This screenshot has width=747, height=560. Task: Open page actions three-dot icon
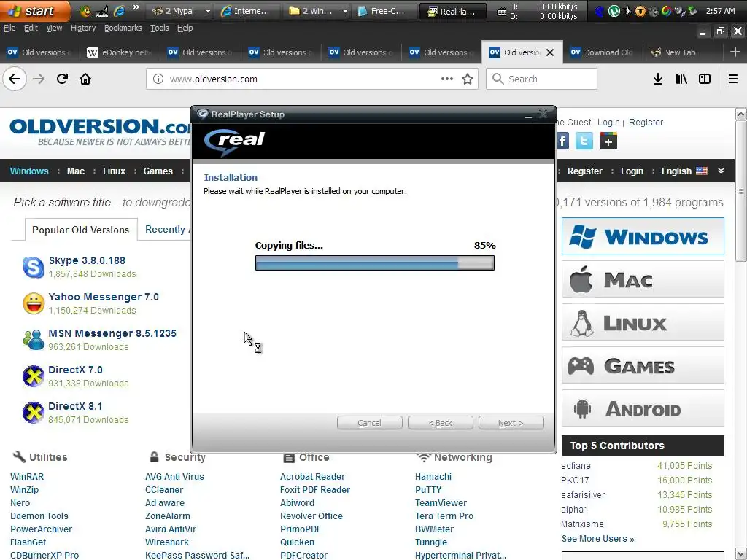[x=447, y=79]
